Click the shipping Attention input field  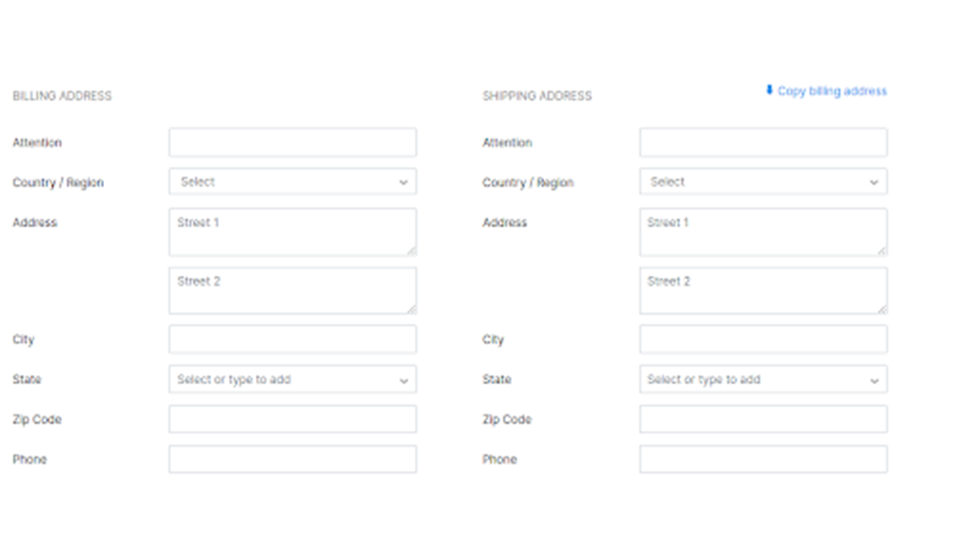pos(763,143)
